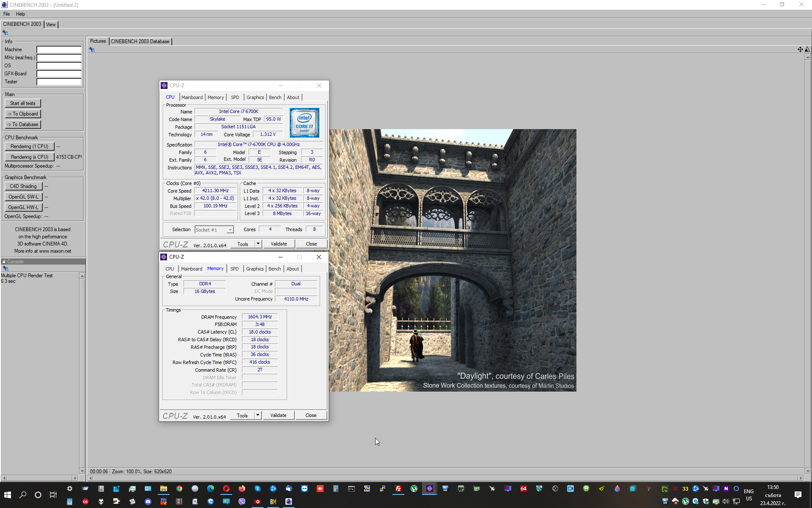Launch Firefox from the taskbar
The height and width of the screenshot is (508, 812).
click(242, 489)
